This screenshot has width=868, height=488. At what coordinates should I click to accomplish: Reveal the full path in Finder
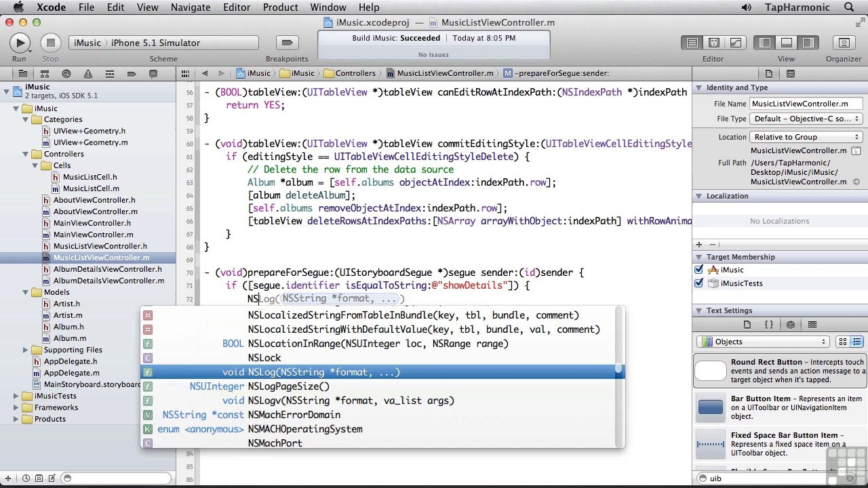pos(857,182)
